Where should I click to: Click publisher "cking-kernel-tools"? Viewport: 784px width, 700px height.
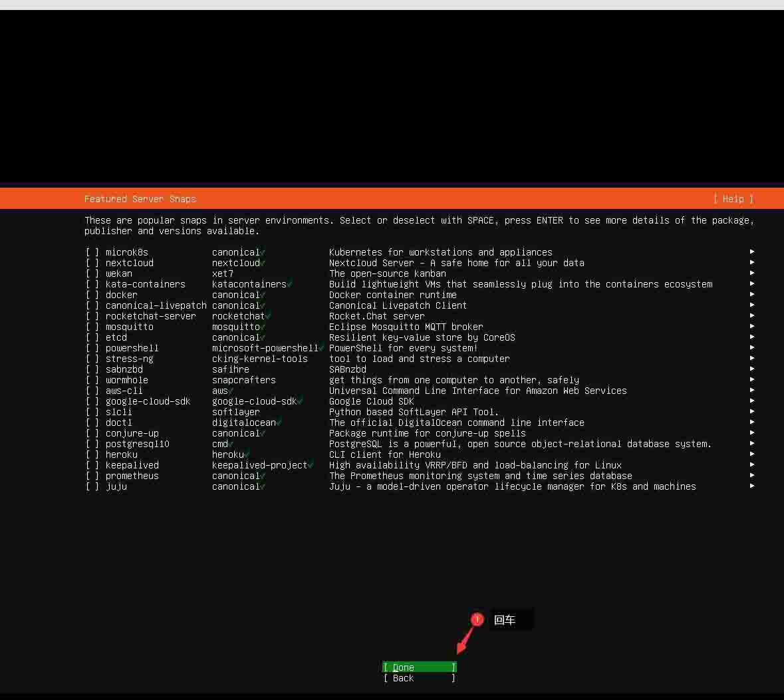pos(260,359)
